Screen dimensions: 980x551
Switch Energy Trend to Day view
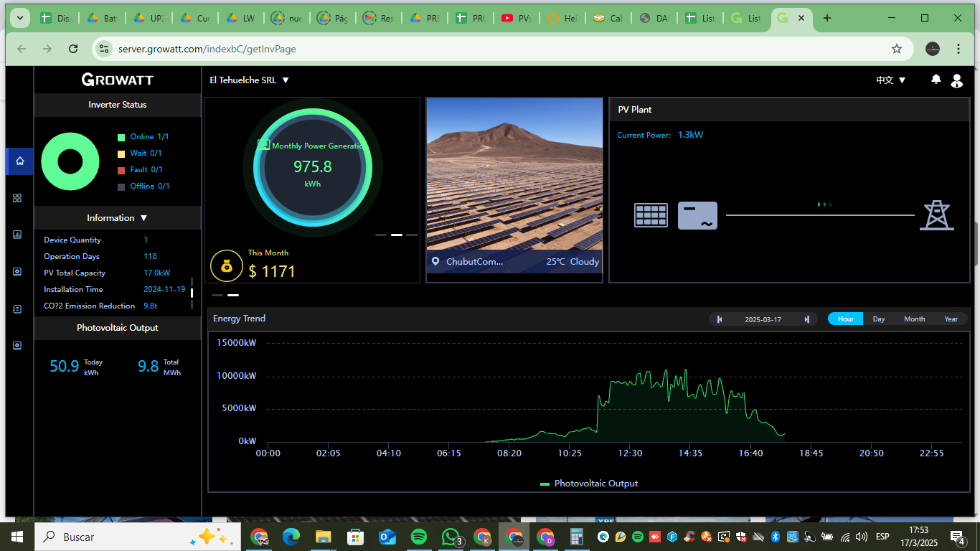879,319
